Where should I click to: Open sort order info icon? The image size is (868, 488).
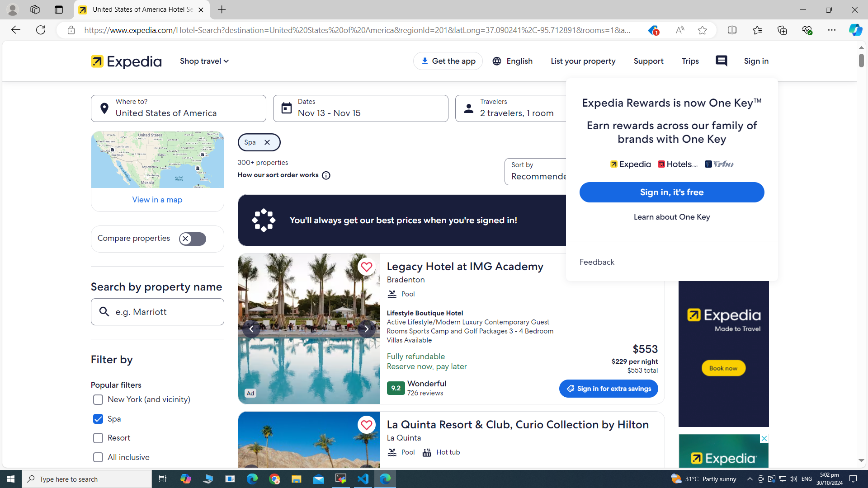[326, 175]
